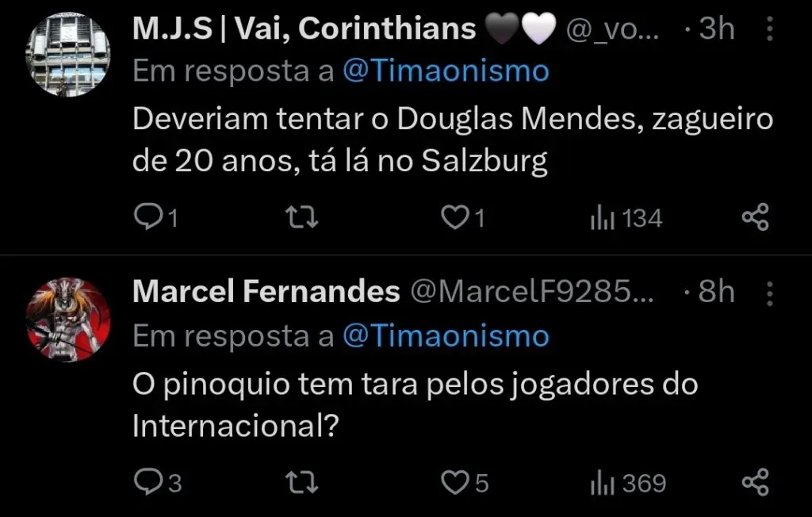Open the reply icon on Douglas Mendes tweet

point(149,216)
